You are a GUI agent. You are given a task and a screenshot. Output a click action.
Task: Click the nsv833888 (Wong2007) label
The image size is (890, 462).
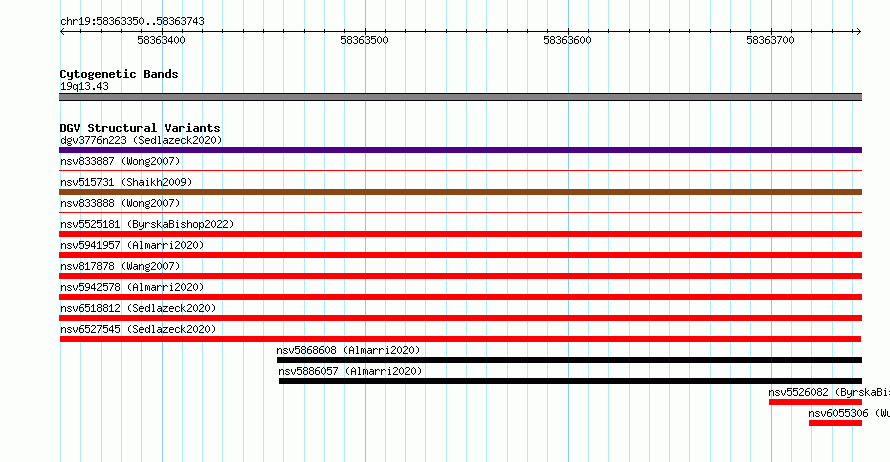click(120, 203)
